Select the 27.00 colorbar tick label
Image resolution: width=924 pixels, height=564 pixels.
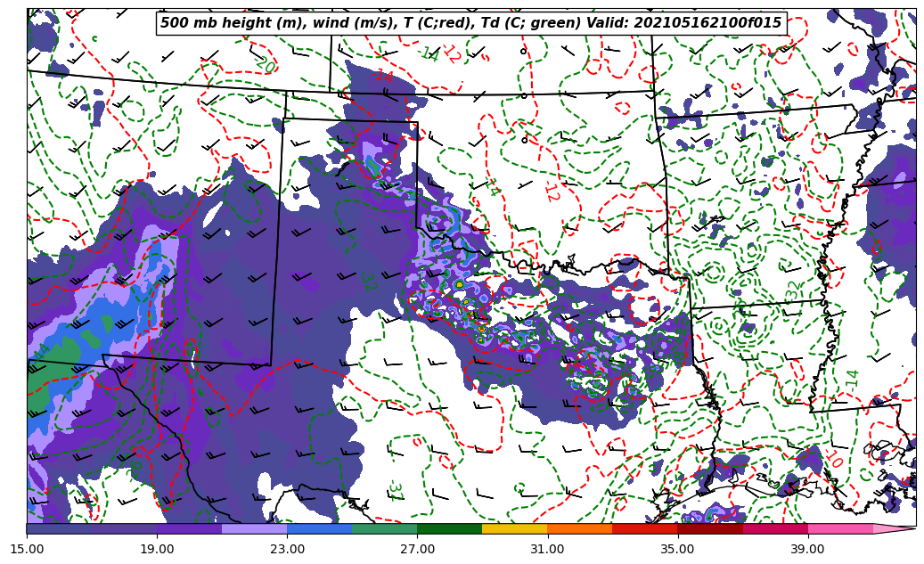point(417,550)
